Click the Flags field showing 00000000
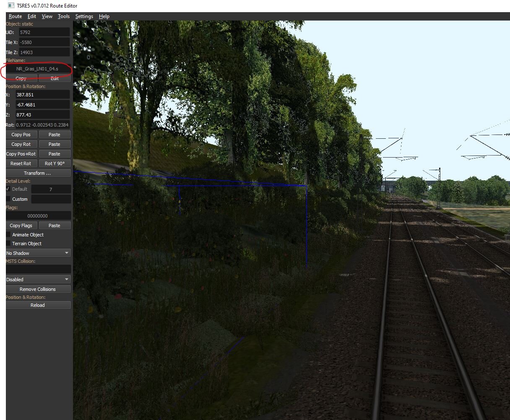Screen dimensions: 510x420 pos(38,216)
